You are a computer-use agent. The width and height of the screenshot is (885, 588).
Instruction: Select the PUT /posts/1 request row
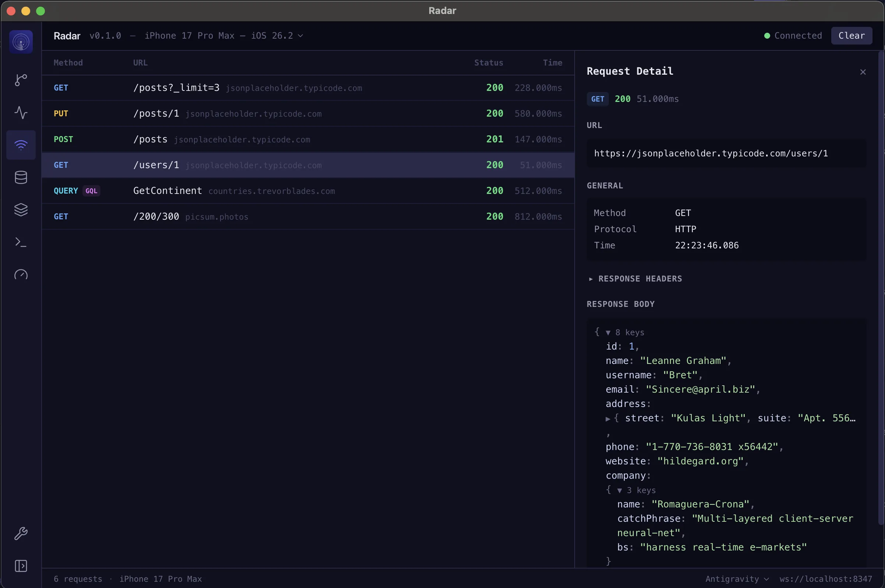(x=308, y=114)
